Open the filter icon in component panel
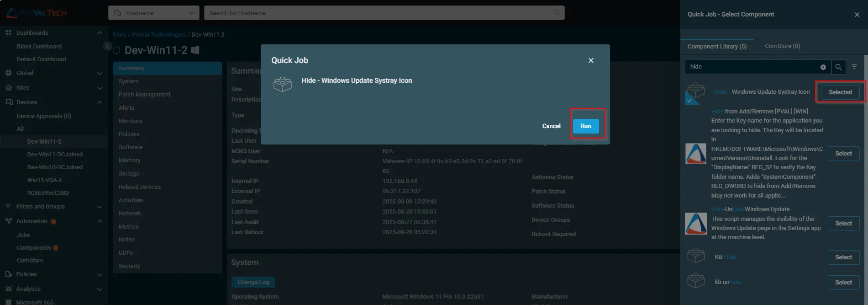 coord(854,67)
